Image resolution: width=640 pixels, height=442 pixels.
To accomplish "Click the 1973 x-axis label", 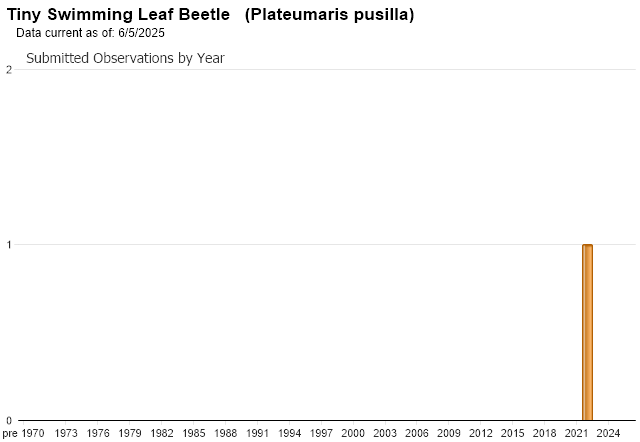I will [66, 433].
